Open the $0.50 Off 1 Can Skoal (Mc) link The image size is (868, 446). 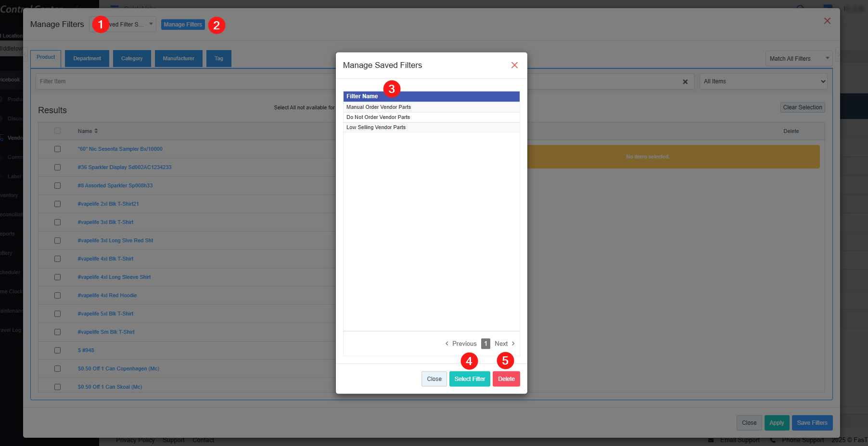point(110,387)
